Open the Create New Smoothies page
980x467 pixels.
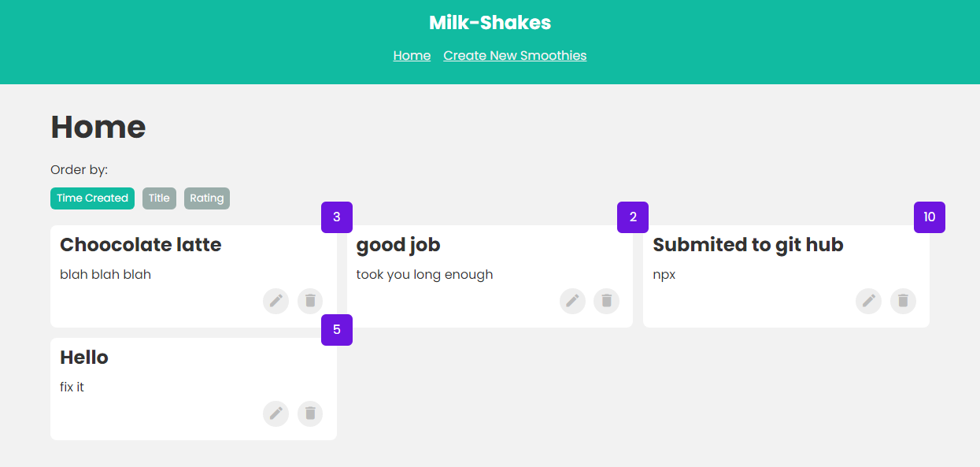click(x=515, y=55)
